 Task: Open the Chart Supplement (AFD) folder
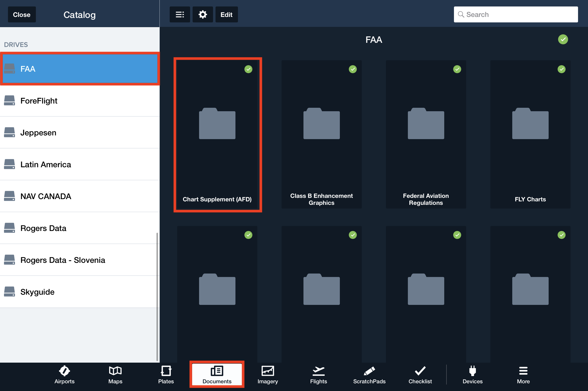pos(217,134)
